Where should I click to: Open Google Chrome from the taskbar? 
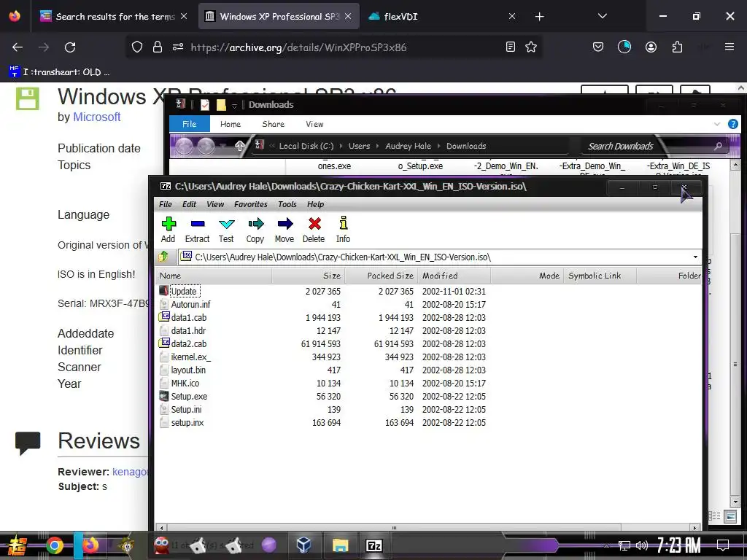click(55, 545)
